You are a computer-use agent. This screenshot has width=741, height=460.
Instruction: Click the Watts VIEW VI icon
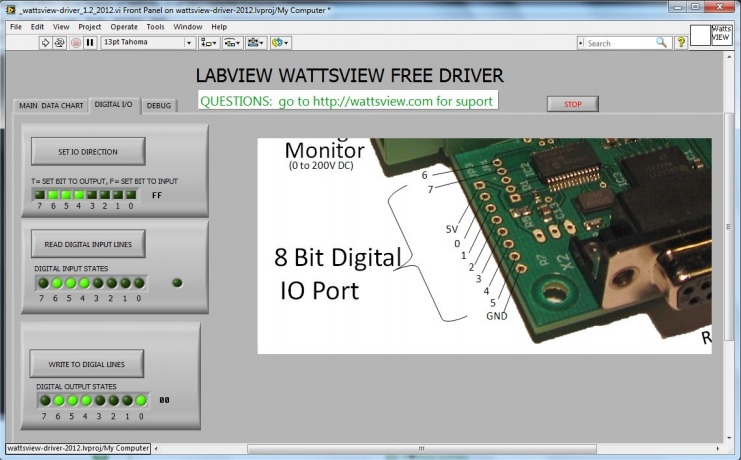coord(720,35)
